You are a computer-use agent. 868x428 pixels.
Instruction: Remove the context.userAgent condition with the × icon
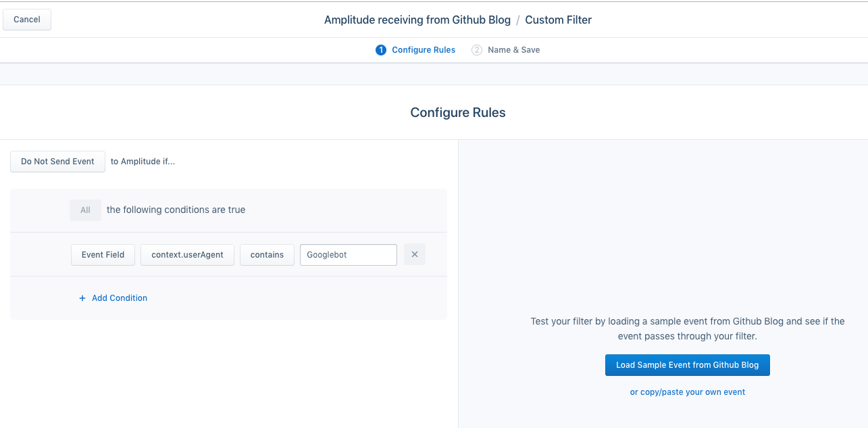(414, 254)
